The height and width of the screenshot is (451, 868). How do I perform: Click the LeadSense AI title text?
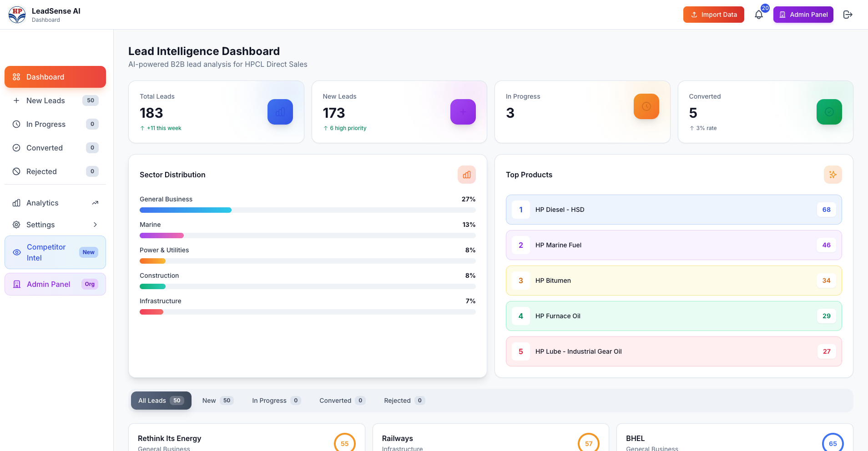pos(56,11)
